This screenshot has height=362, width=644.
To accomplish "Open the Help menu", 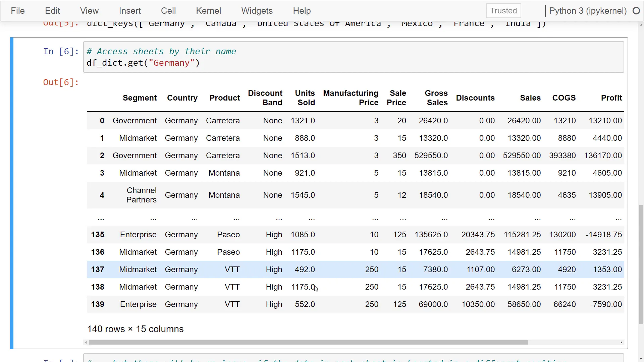I will pos(302,11).
